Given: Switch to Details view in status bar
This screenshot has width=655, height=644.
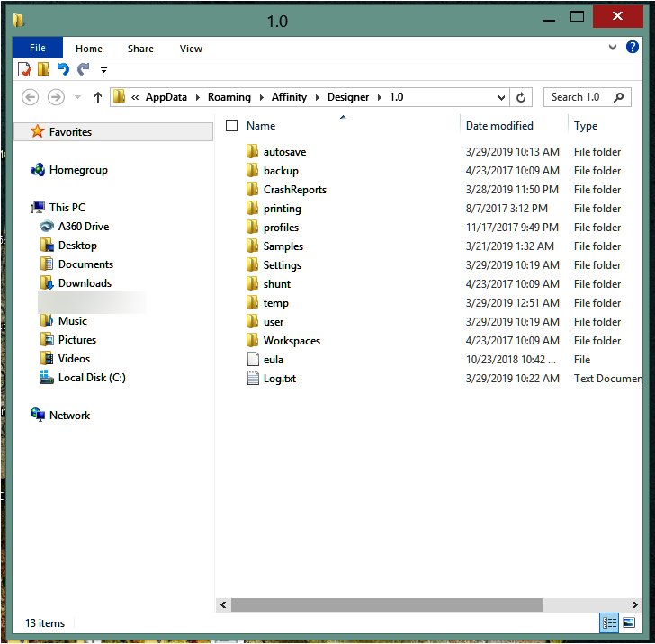Looking at the screenshot, I should [x=608, y=623].
